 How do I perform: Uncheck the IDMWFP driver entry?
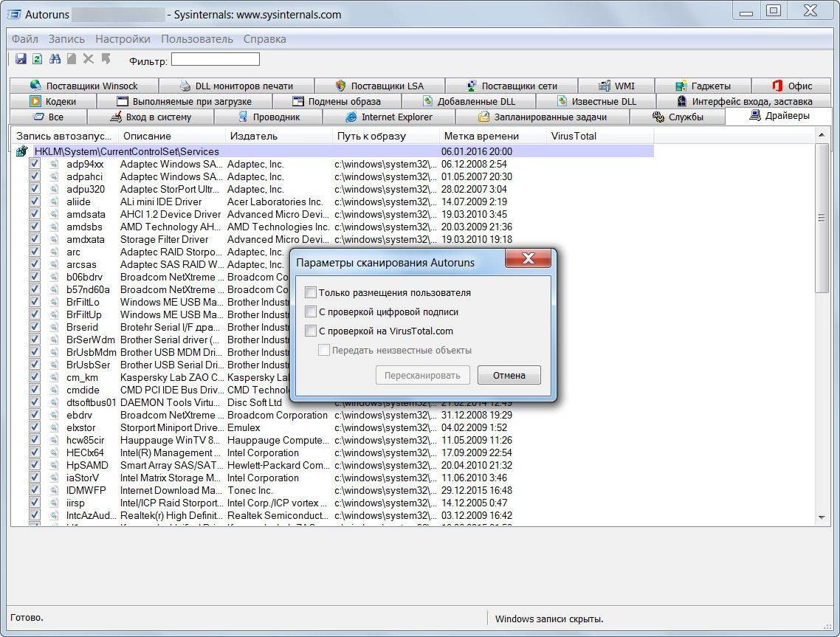click(35, 489)
